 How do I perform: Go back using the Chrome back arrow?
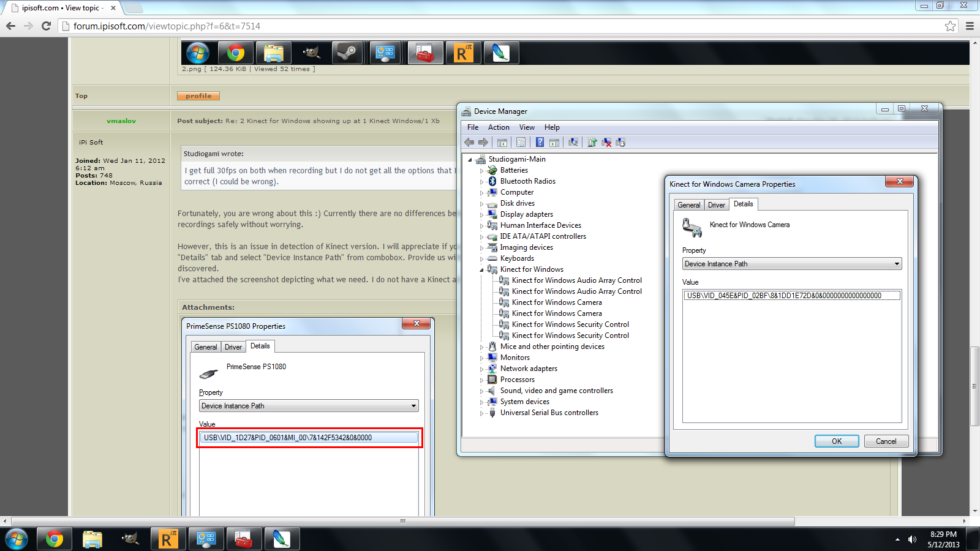10,26
